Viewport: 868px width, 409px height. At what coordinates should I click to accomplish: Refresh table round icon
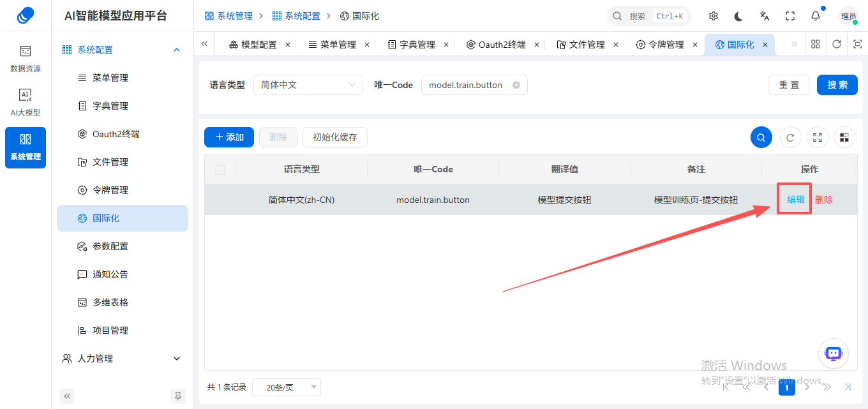(790, 137)
